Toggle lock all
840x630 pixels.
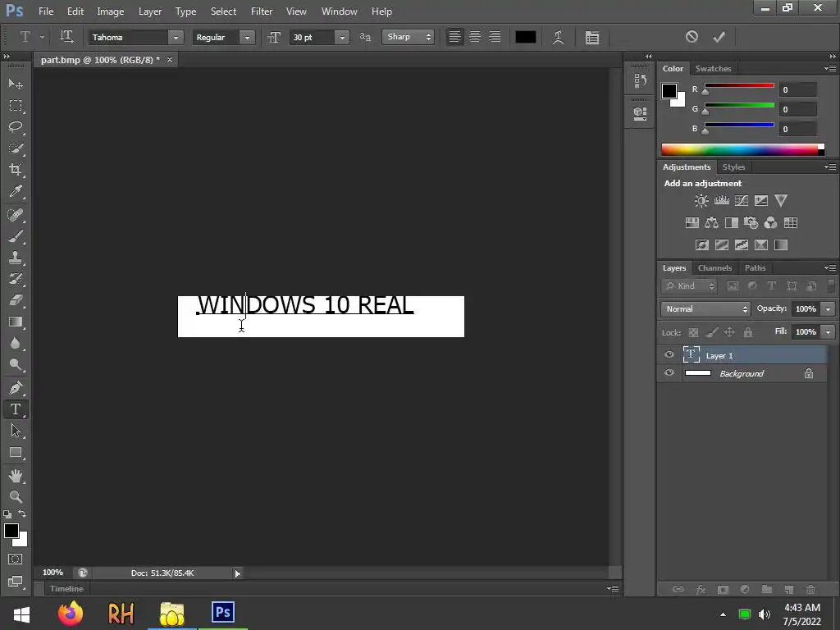[748, 333]
